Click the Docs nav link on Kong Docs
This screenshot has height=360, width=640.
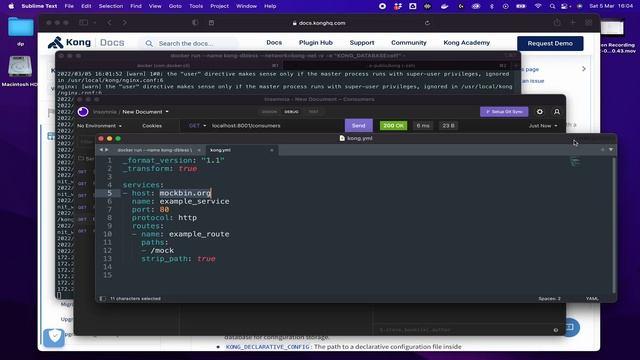[274, 42]
